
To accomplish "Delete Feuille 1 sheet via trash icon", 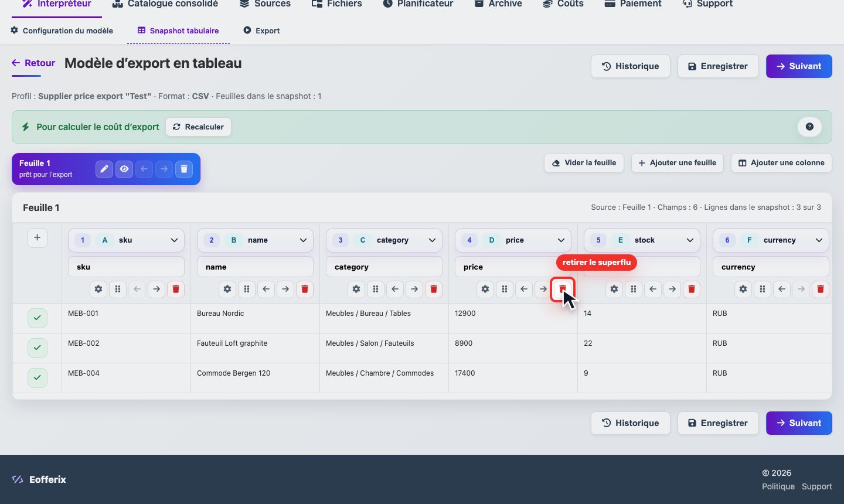I will click(184, 169).
